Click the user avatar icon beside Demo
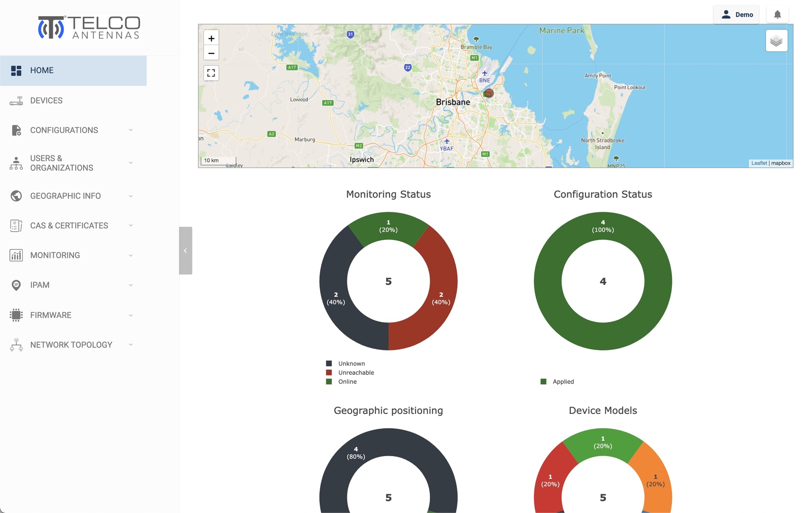This screenshot has width=812, height=513. pos(726,14)
